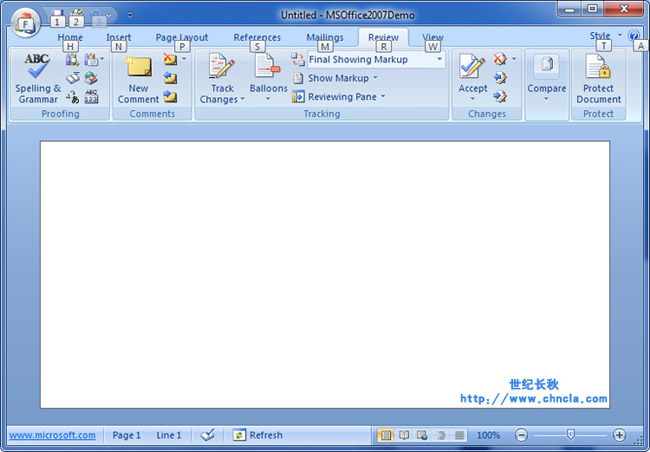The height and width of the screenshot is (452, 650).
Task: Switch to Web Layout view button
Action: [422, 435]
